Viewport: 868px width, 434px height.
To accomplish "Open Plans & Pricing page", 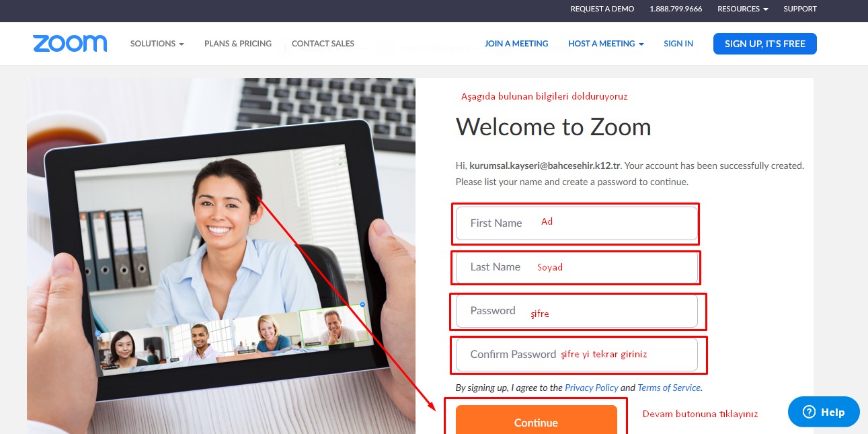I will pyautogui.click(x=238, y=44).
